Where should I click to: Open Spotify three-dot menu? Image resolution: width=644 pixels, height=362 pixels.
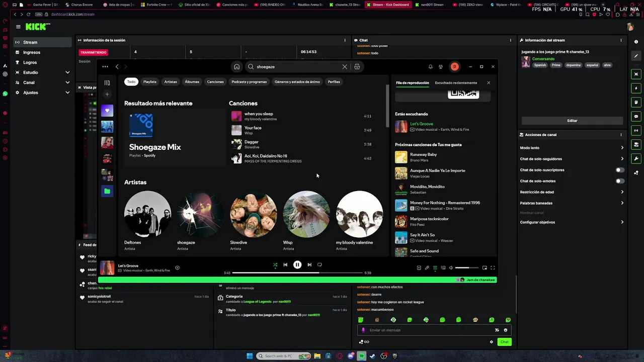[105, 66]
